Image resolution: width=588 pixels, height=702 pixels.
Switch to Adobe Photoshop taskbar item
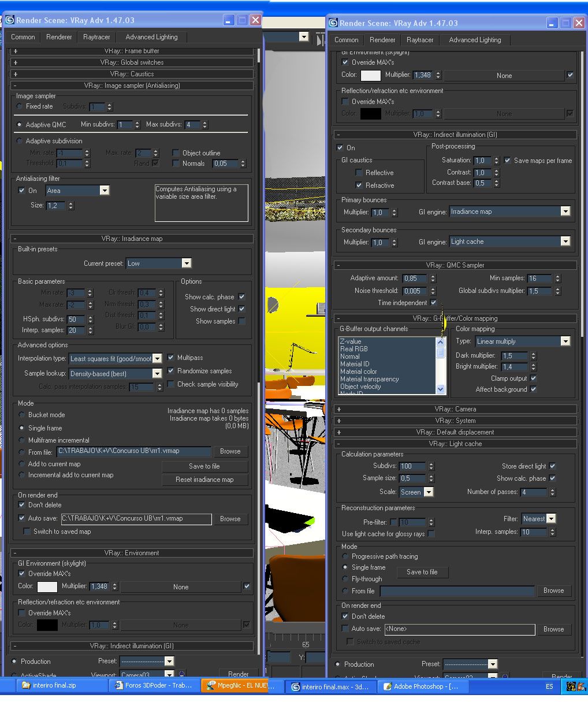(x=423, y=686)
